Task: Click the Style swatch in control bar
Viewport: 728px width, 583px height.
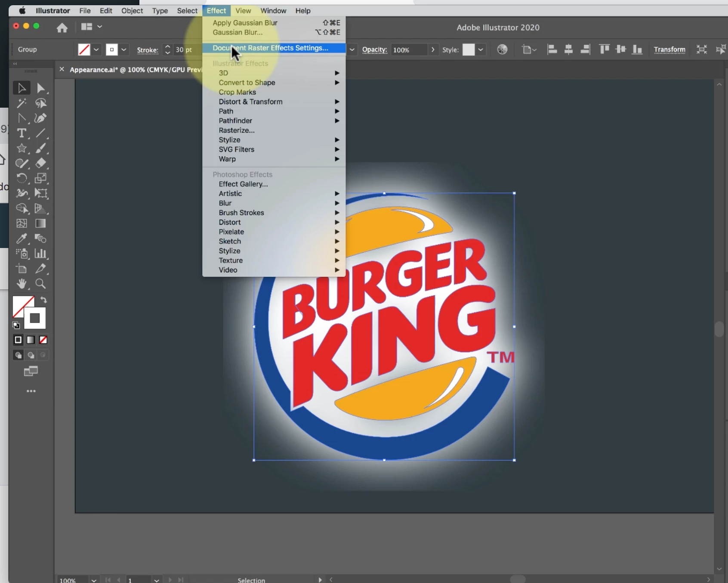Action: click(469, 50)
